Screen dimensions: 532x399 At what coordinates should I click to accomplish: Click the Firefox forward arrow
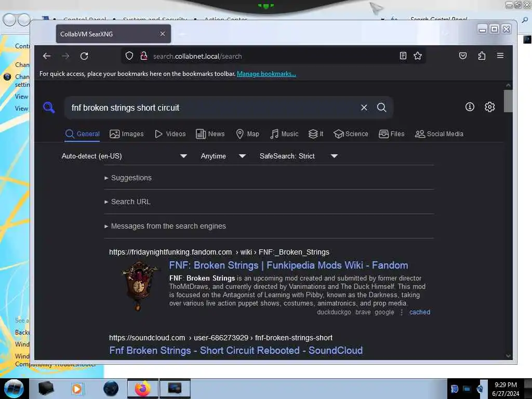65,56
